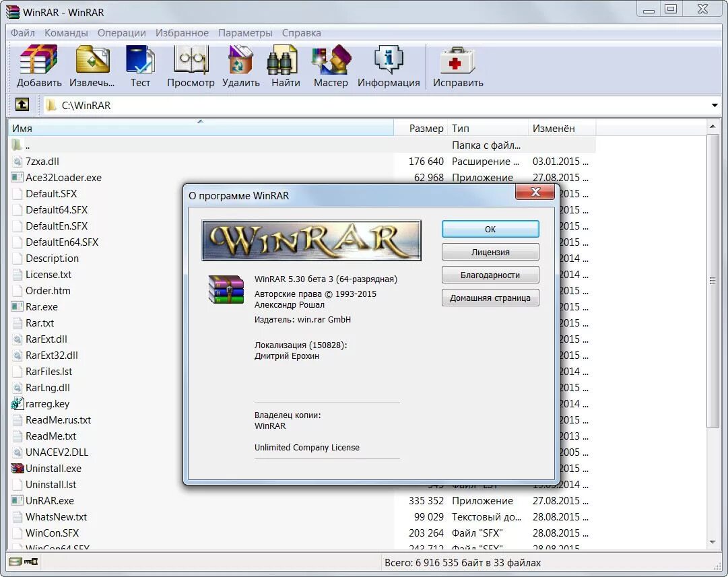The height and width of the screenshot is (577, 728).
Task: Select the rarreg.key file icon
Action: (x=18, y=403)
